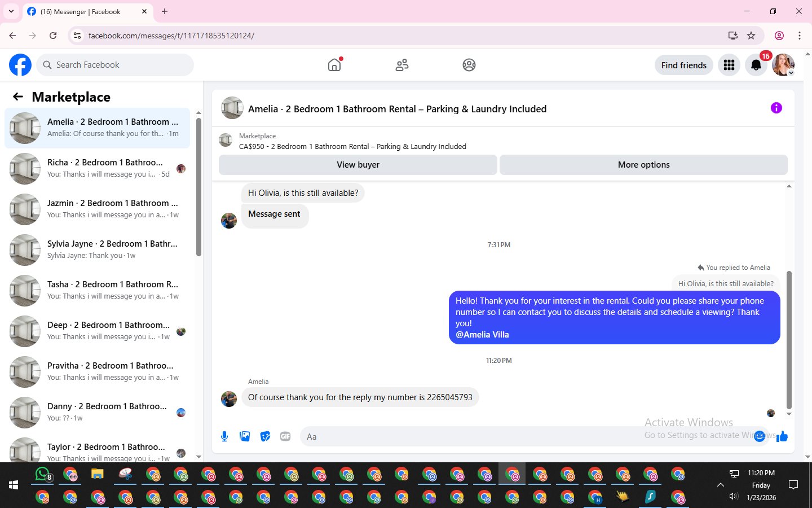Open the Amelia conversation in list
Screen dimensions: 812x508
click(97, 128)
